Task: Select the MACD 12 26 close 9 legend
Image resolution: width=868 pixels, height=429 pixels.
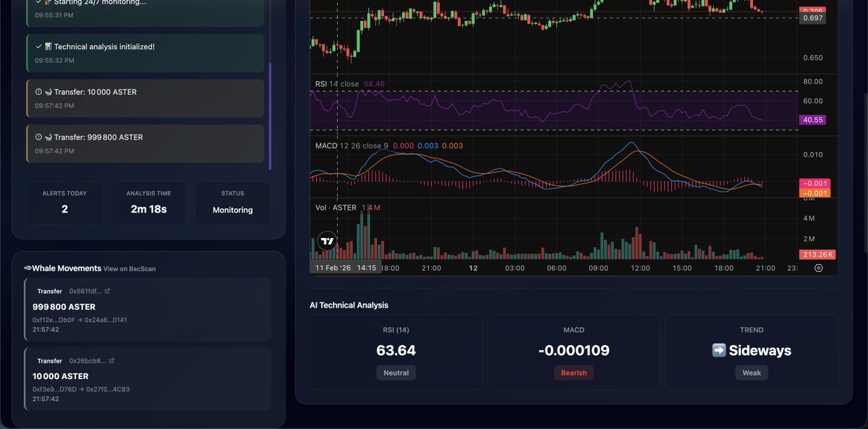Action: click(x=351, y=144)
